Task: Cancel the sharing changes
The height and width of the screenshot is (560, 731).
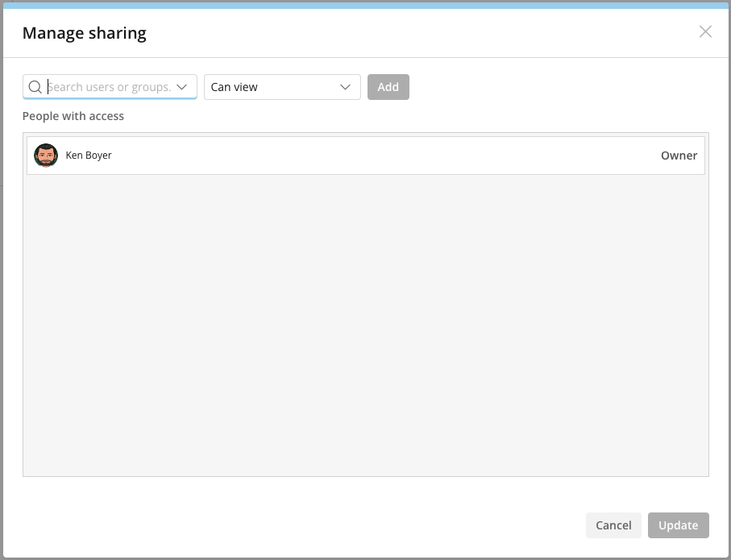Action: [613, 525]
